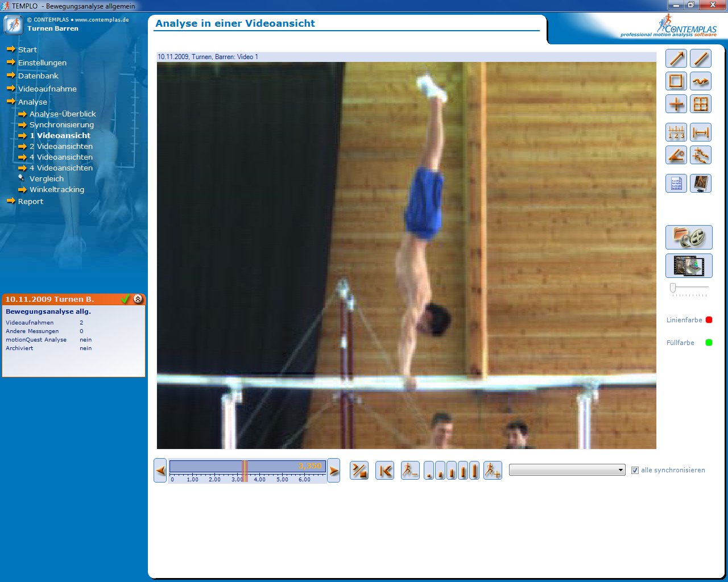728x582 pixels.
Task: Click the percent speed toggle icon
Action: [359, 471]
